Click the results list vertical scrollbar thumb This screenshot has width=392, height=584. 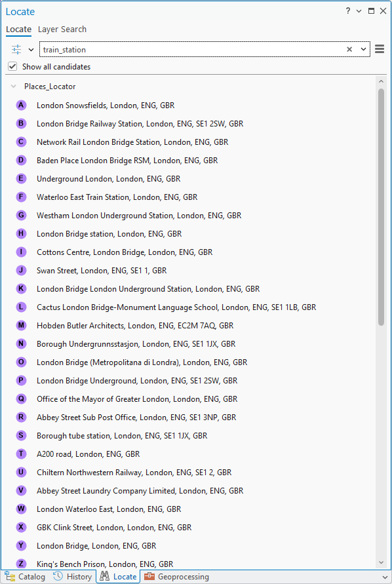[381, 207]
